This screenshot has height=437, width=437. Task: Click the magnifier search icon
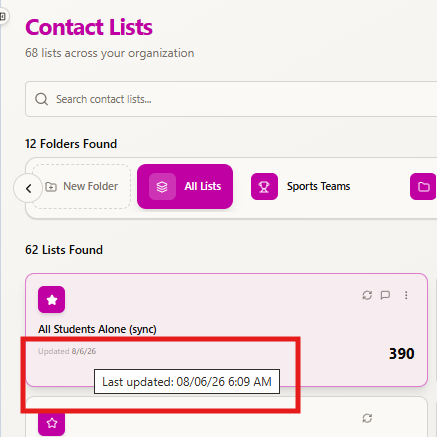coord(42,99)
